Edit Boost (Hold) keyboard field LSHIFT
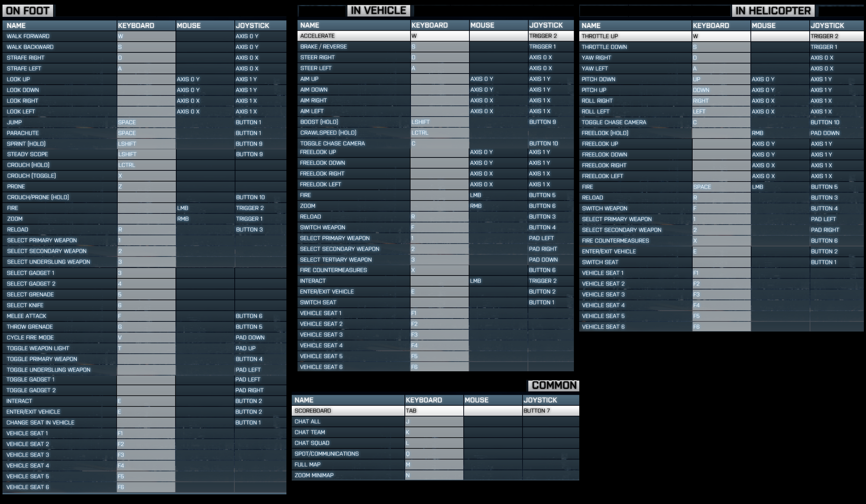866x504 pixels. 439,122
